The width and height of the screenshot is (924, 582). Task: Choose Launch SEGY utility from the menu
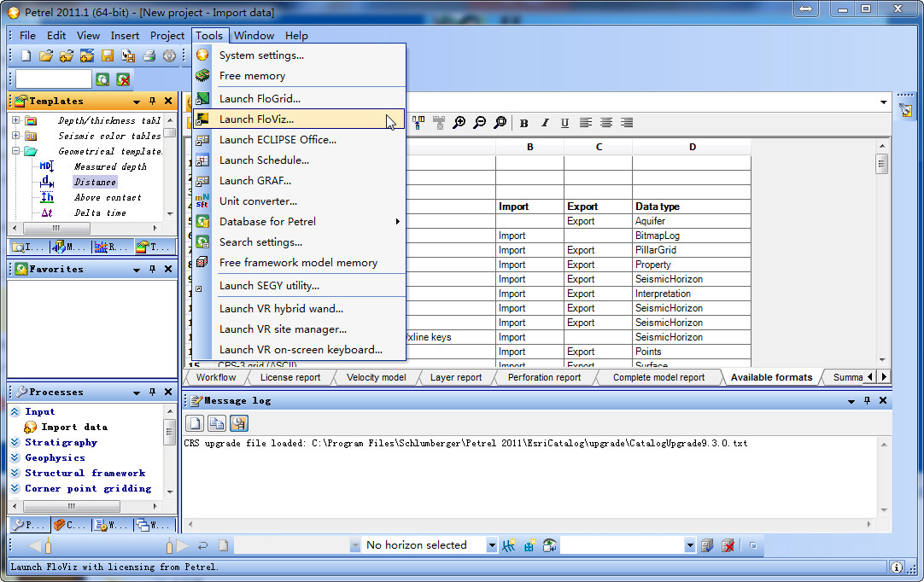300,286
